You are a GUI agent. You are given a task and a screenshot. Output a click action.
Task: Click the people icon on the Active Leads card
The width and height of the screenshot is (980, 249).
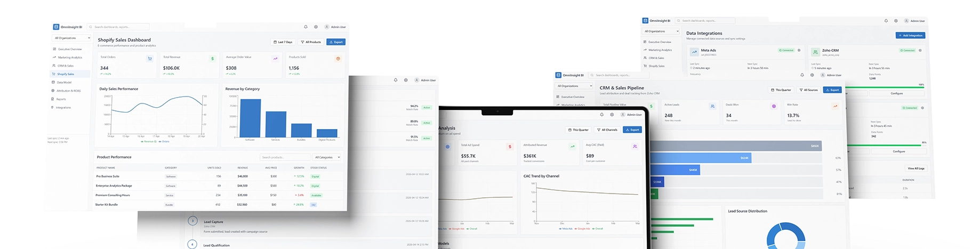coord(712,106)
